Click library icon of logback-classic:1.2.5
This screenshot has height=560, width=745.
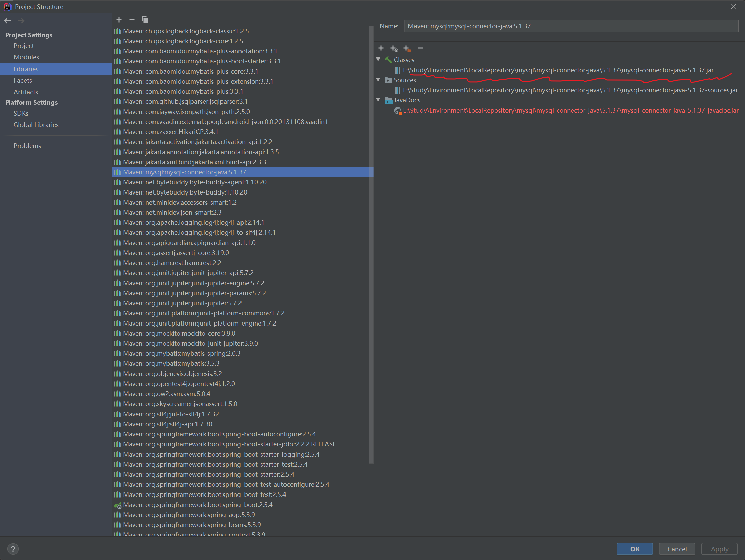[x=118, y=31]
